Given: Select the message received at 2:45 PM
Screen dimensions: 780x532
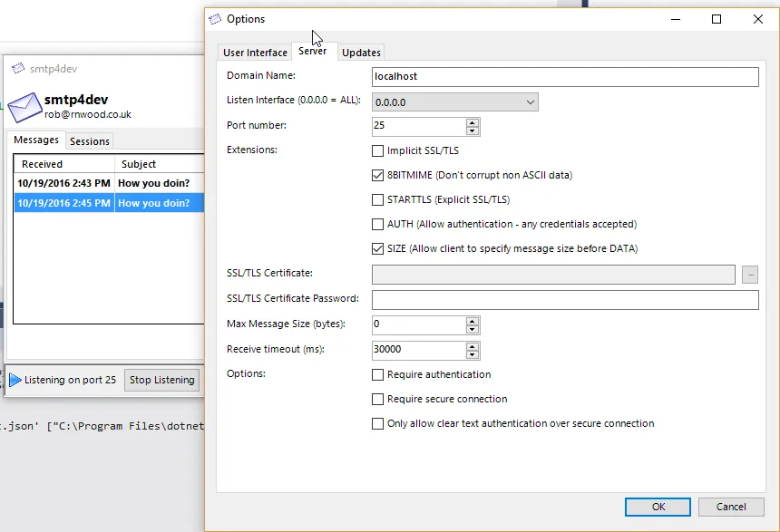Looking at the screenshot, I should point(109,203).
